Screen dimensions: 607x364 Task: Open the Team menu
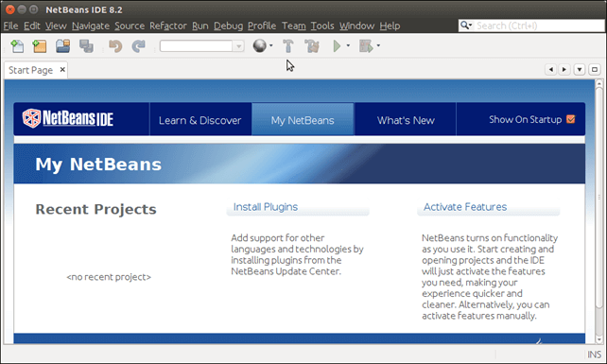pos(293,26)
